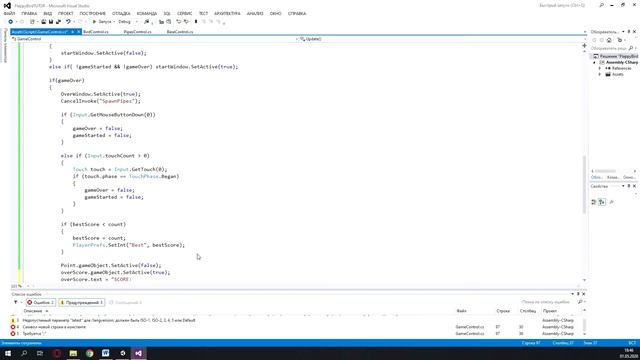Sort by the Описание column header

pos(33,311)
